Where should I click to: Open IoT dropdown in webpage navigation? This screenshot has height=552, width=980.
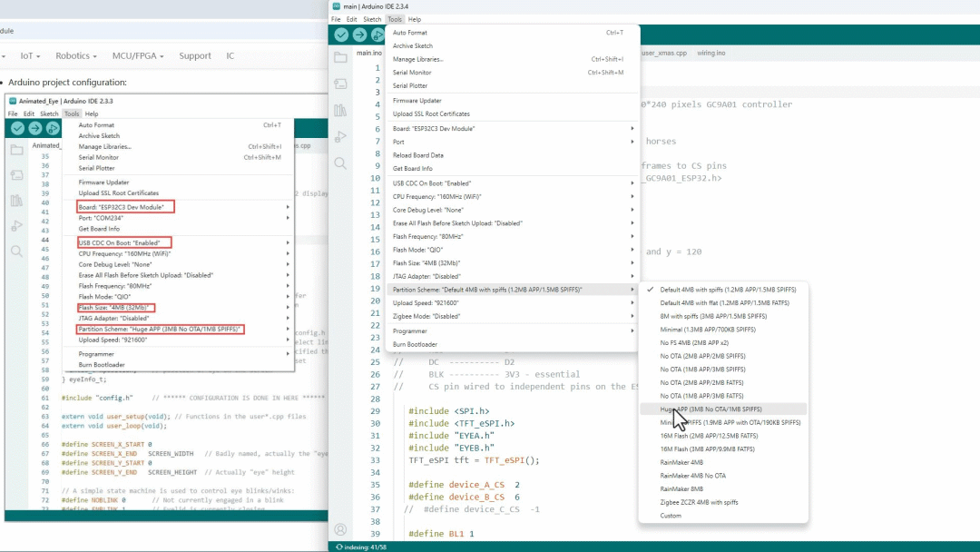coord(30,55)
